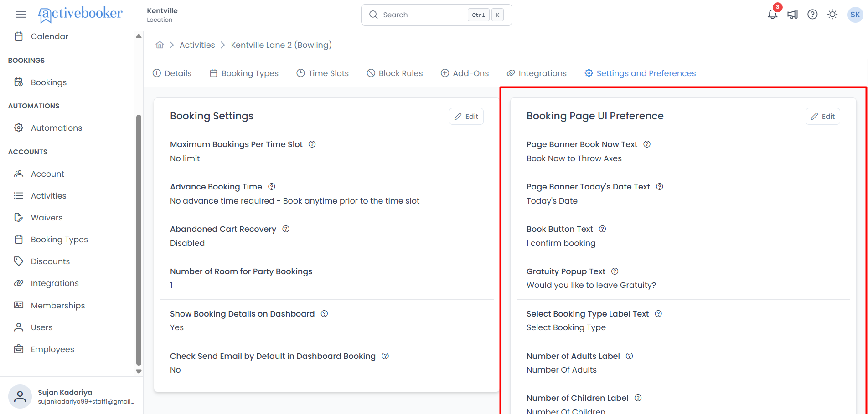868x414 pixels.
Task: Show help for Check Send Email by Default
Action: [x=385, y=356]
